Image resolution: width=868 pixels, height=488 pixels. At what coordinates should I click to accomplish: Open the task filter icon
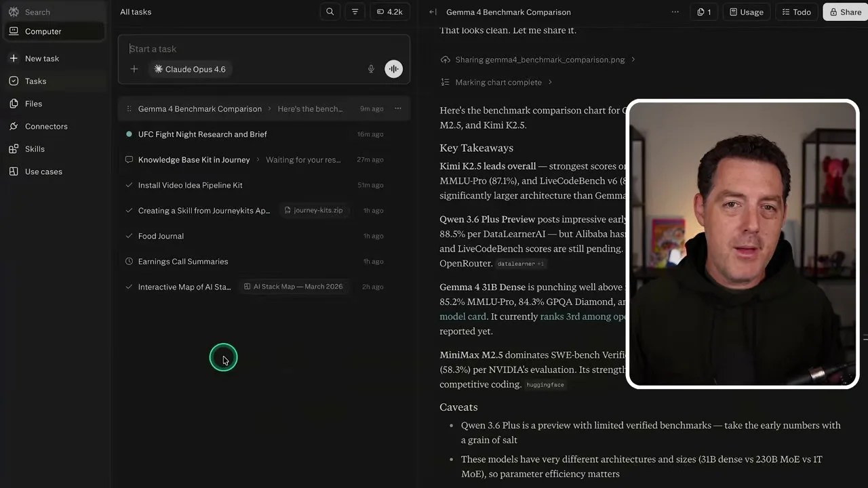tap(355, 12)
